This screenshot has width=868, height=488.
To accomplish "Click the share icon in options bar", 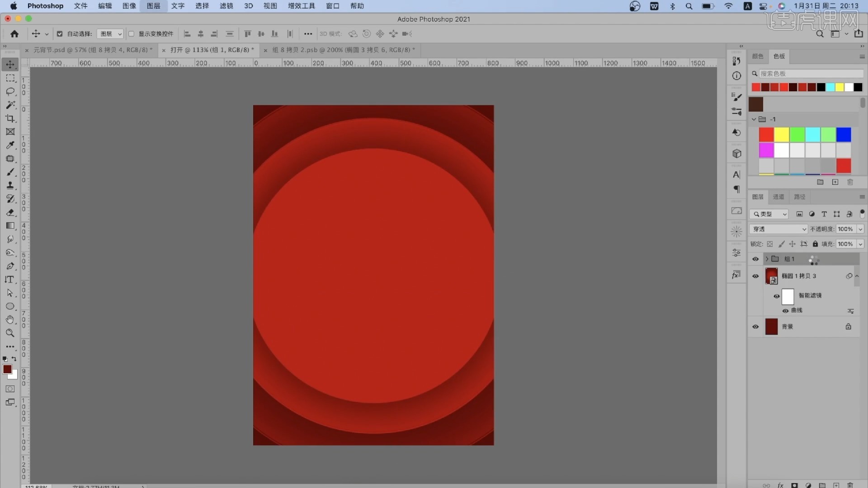I will [x=858, y=34].
